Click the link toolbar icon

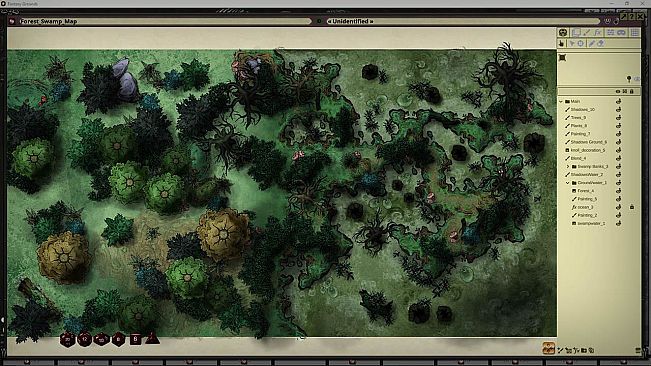[x=621, y=32]
